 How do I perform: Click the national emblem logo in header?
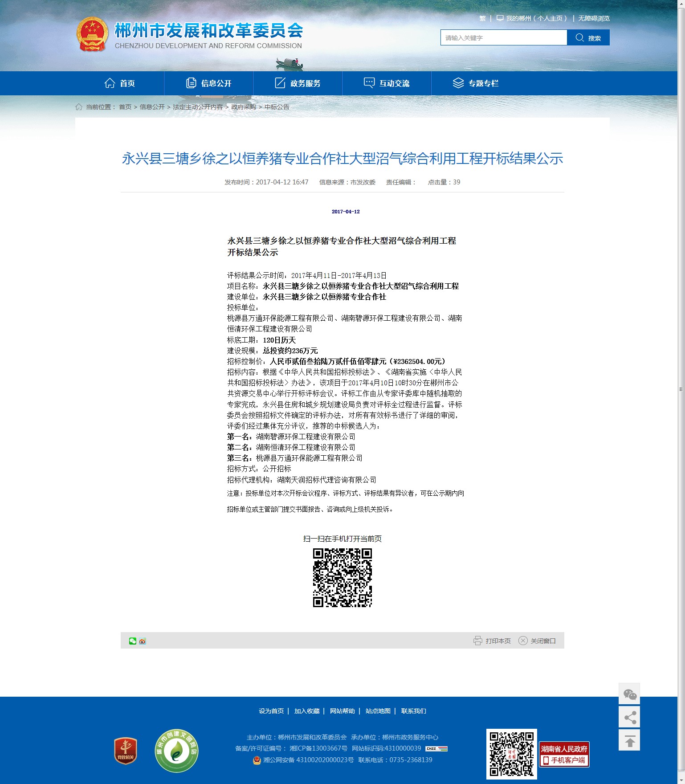point(92,34)
